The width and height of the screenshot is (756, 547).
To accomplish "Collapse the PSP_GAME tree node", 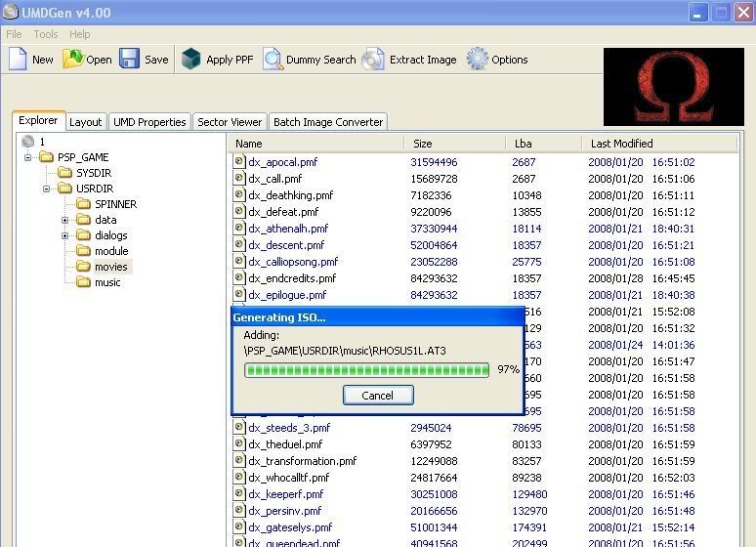I will (27, 157).
